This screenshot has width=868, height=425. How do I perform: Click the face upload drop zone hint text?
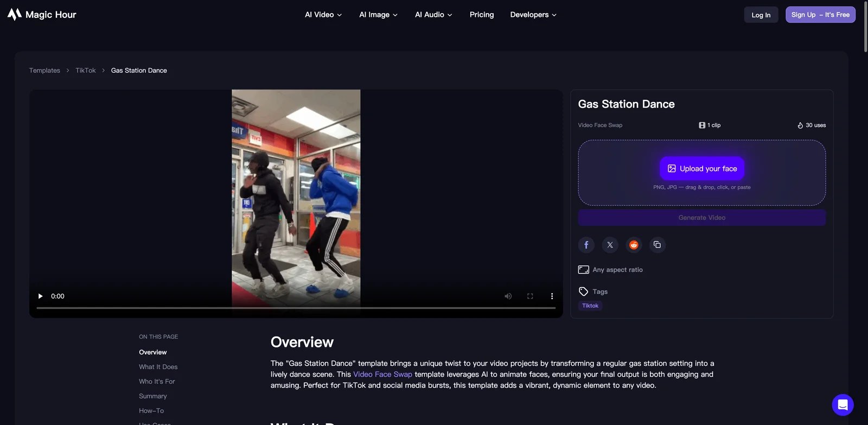tap(702, 187)
